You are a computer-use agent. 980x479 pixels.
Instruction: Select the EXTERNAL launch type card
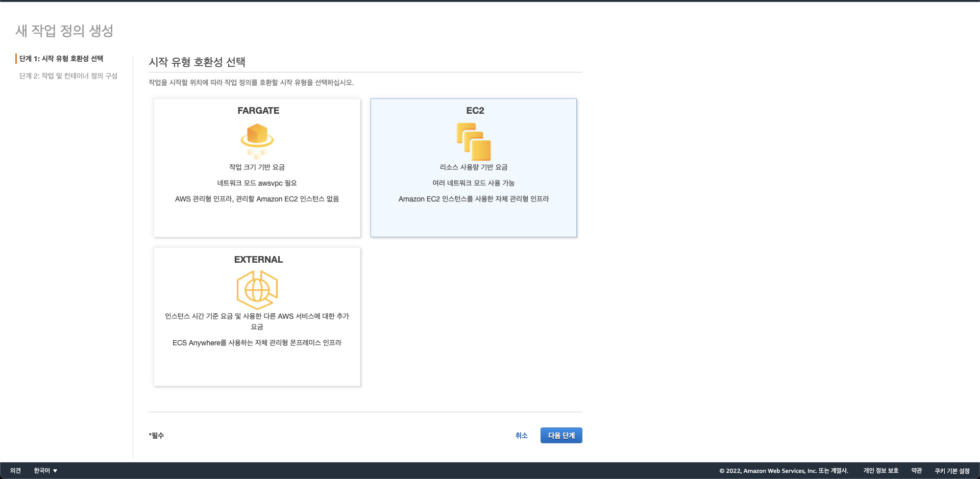[257, 317]
